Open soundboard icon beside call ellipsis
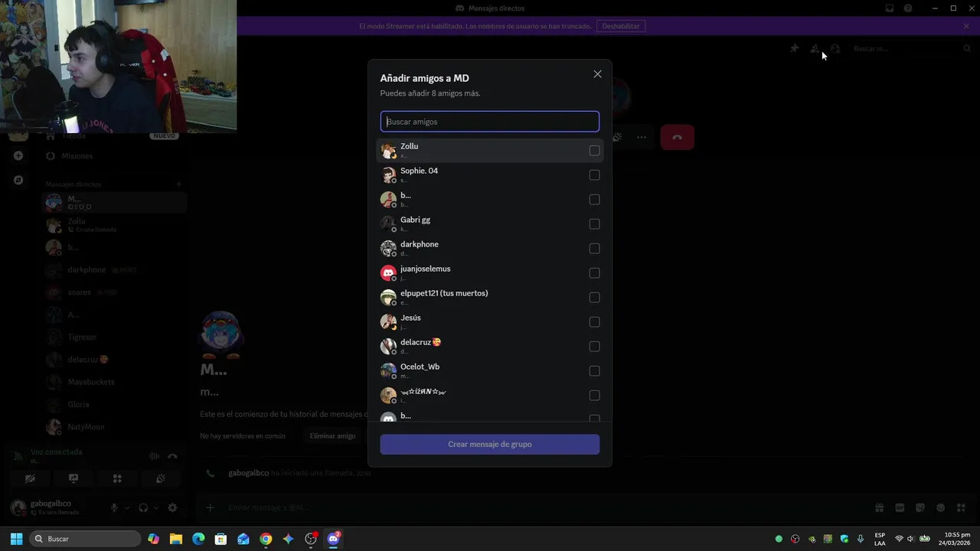The width and height of the screenshot is (980, 551). (x=617, y=137)
